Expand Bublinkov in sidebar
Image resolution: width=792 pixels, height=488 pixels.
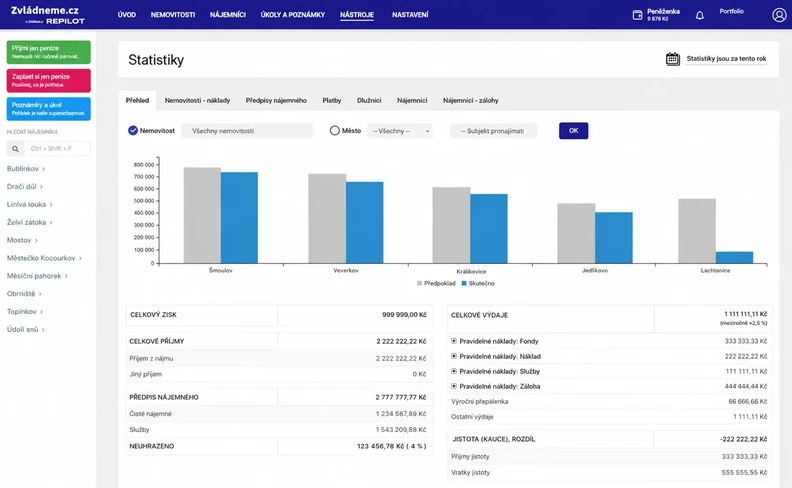click(26, 169)
